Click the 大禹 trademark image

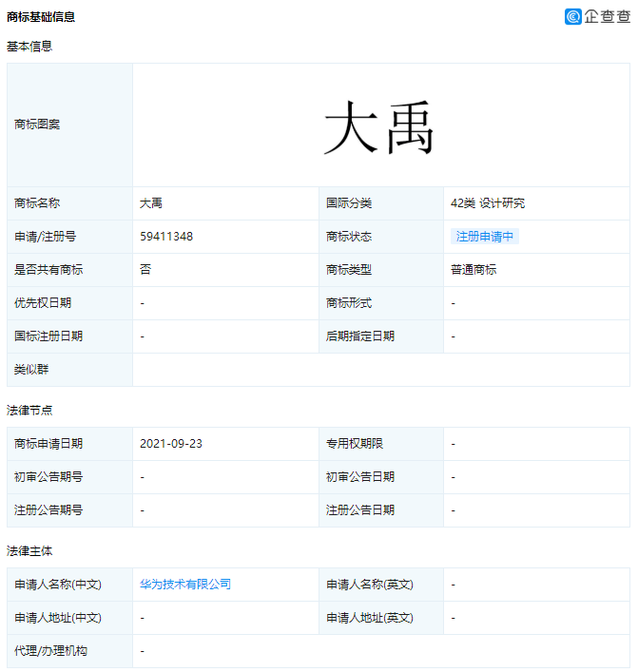378,126
